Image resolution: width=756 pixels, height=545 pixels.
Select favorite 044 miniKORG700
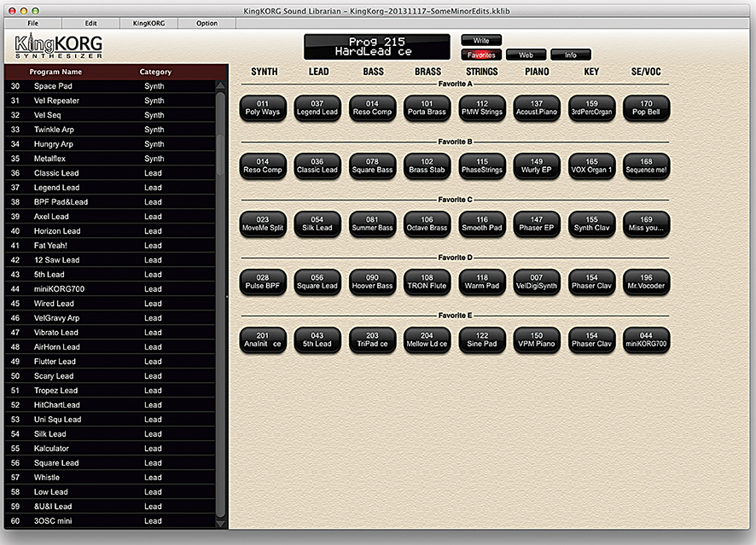[x=646, y=339]
